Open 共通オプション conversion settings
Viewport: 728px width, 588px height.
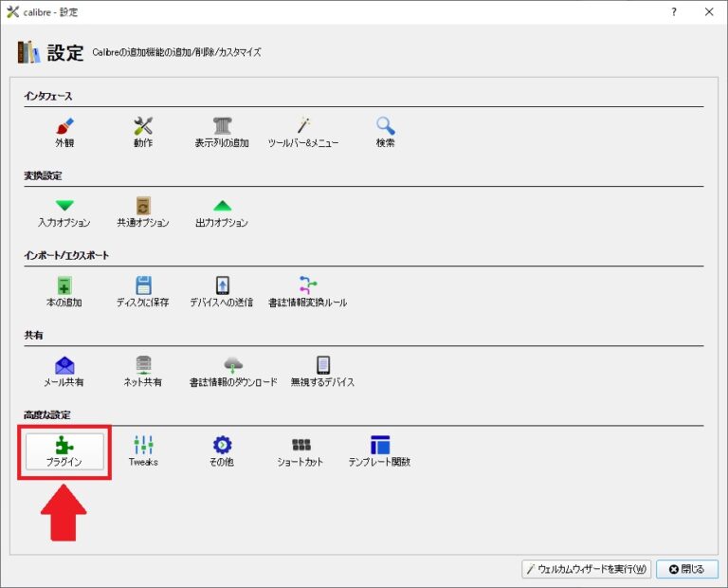143,212
